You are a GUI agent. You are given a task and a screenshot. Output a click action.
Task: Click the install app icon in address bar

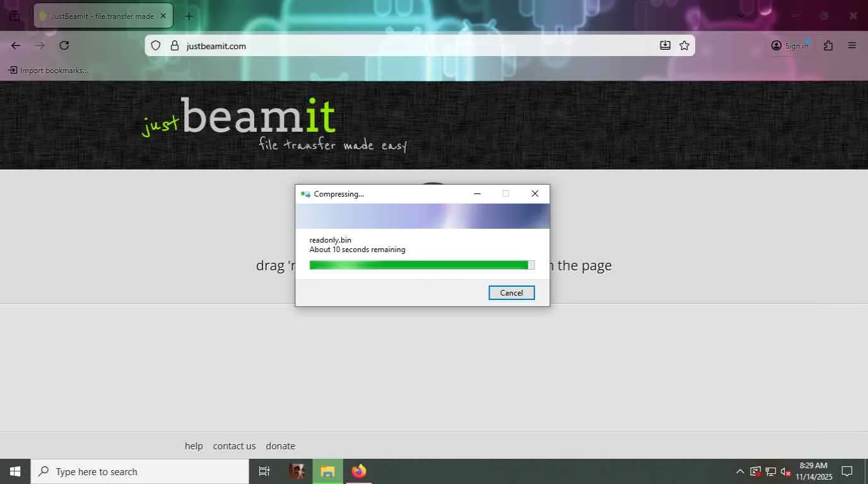(665, 45)
